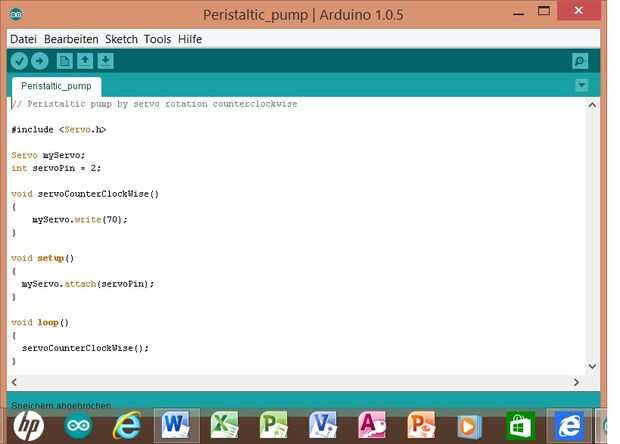Image resolution: width=620 pixels, height=444 pixels.
Task: Click the vertical scrollbar up arrow
Action: (x=592, y=105)
